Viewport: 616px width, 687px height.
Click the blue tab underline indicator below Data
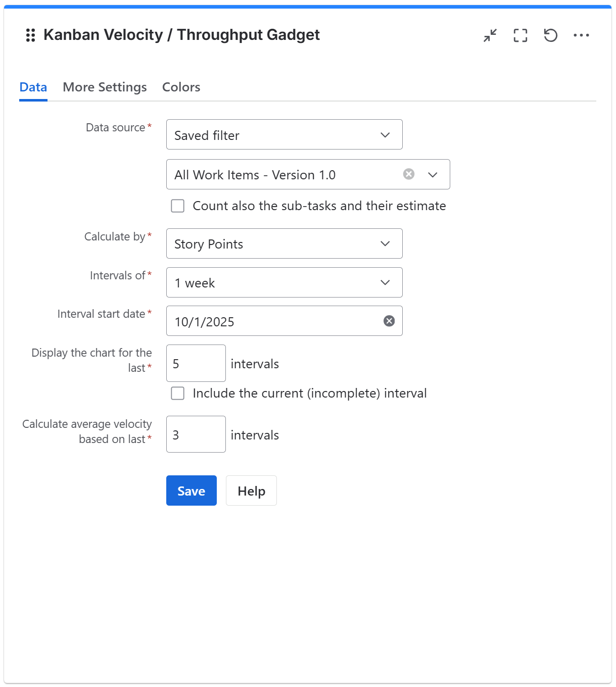pyautogui.click(x=33, y=101)
